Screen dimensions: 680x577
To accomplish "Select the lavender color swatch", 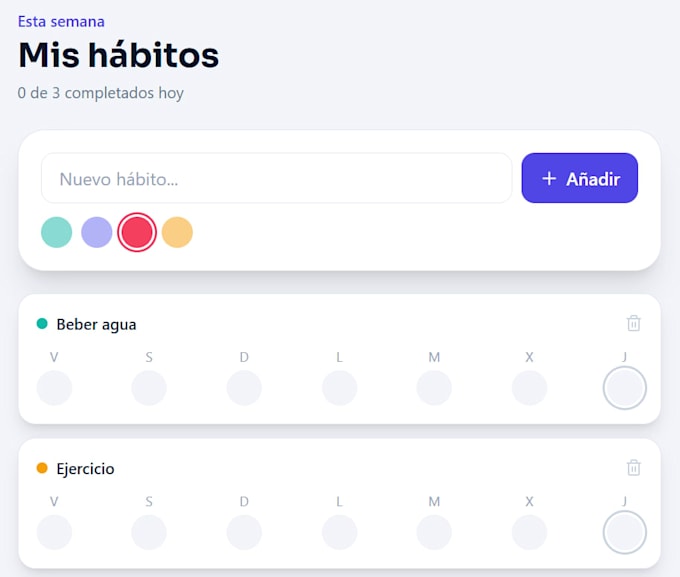I will (97, 232).
